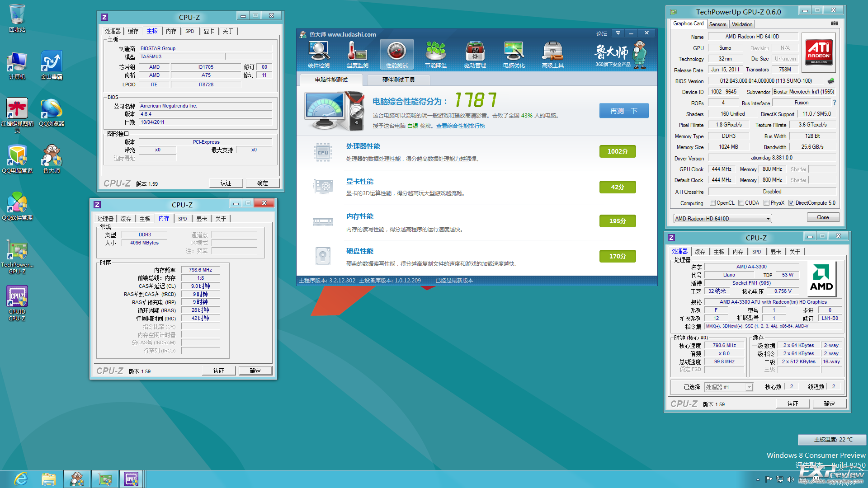Click the 显卡性能 graphics card icon
Screen dimensions: 868x488
point(323,186)
